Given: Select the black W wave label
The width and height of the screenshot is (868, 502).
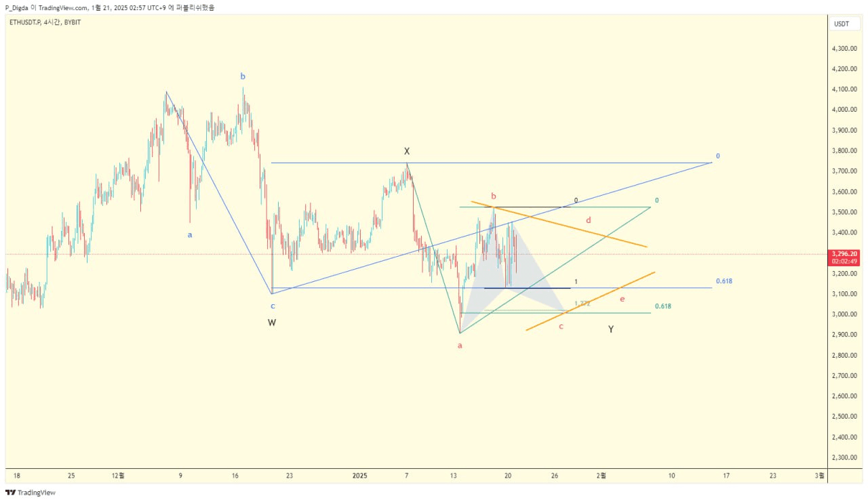Looking at the screenshot, I should 271,323.
